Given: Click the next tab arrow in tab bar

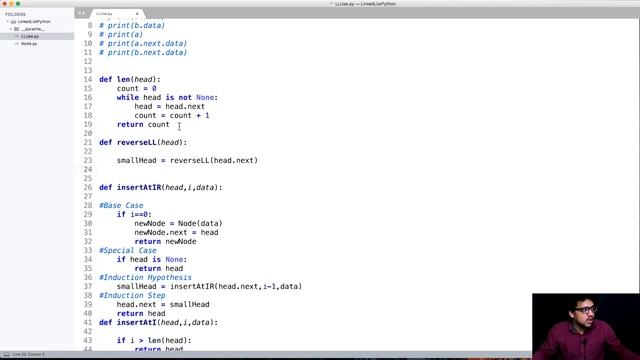Looking at the screenshot, I should [84, 13].
